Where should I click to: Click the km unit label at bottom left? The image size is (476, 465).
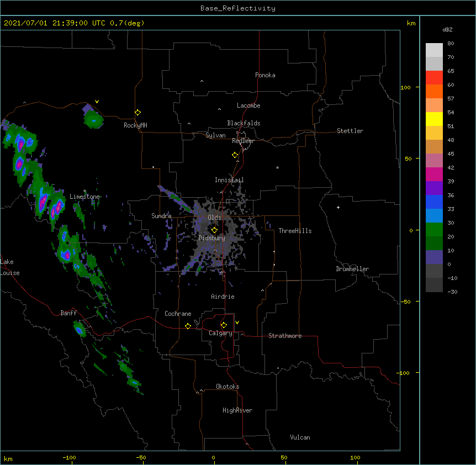click(8, 459)
